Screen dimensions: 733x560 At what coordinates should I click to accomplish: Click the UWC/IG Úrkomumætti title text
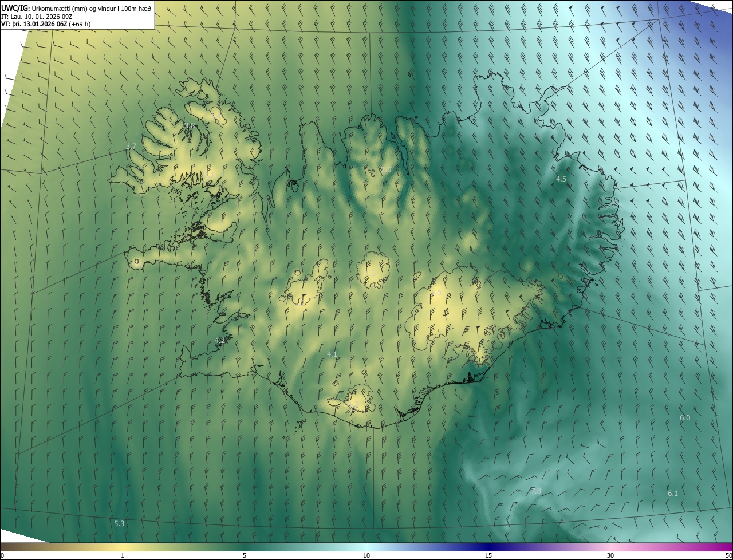click(76, 7)
